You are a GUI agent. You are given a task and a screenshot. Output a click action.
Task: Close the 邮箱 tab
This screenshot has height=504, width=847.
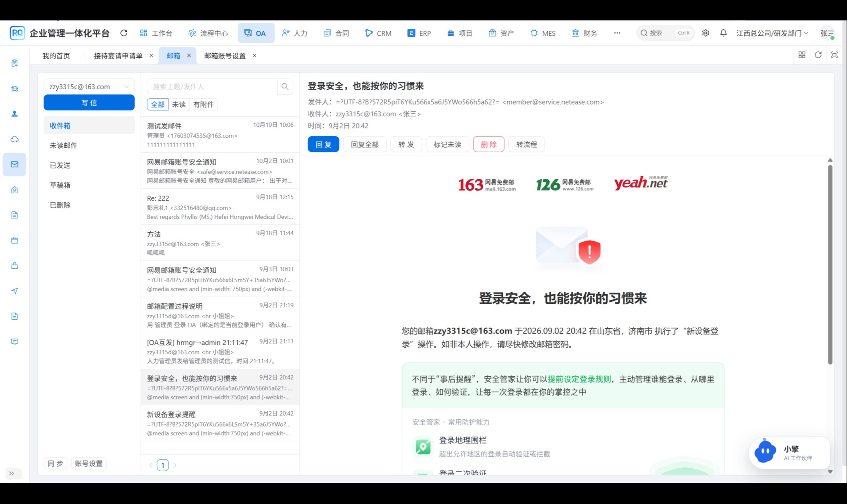[189, 55]
